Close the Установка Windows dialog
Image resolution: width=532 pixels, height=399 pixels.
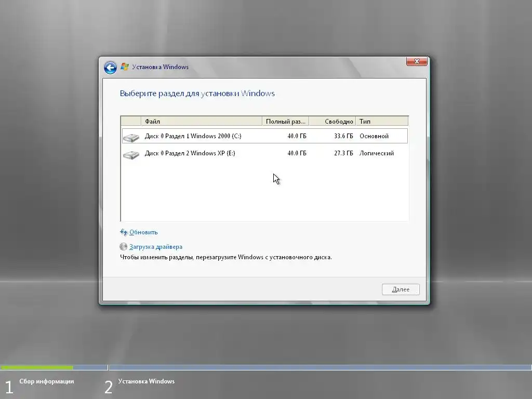417,61
